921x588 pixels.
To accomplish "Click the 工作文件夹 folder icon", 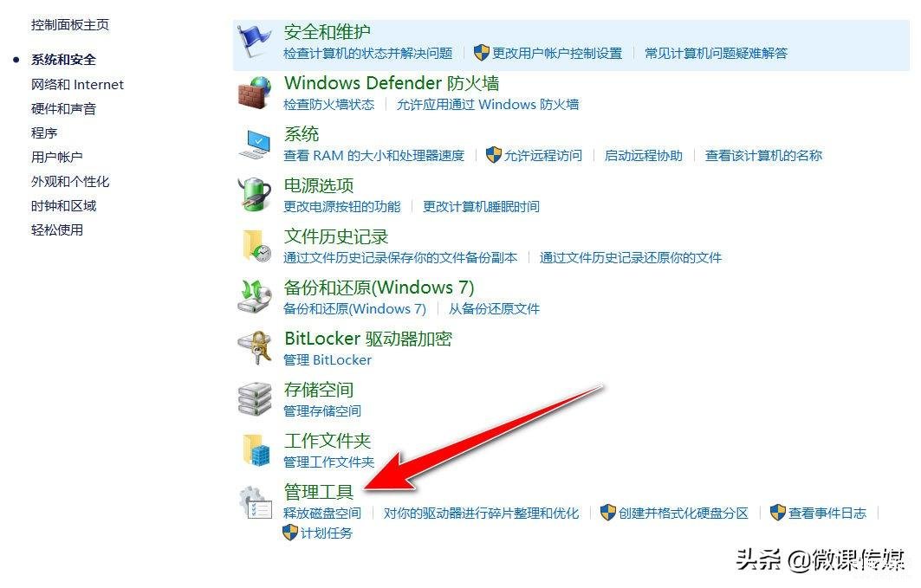I will tap(256, 450).
